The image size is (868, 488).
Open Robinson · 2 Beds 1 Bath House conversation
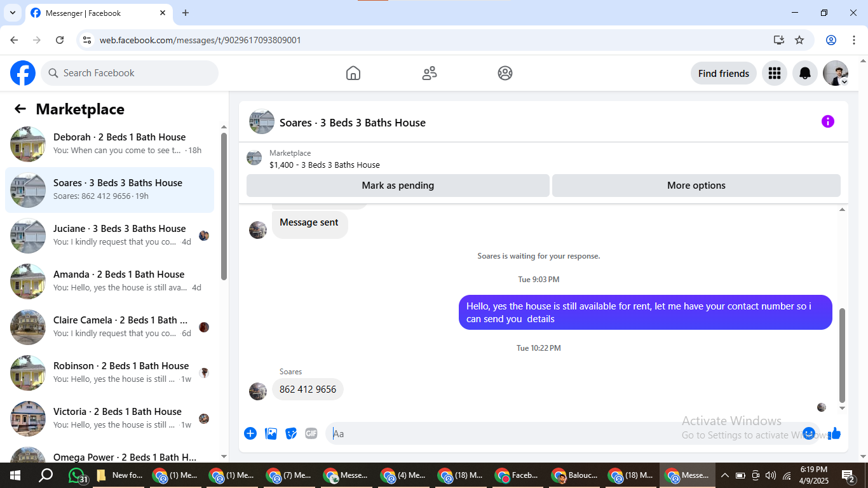click(109, 373)
